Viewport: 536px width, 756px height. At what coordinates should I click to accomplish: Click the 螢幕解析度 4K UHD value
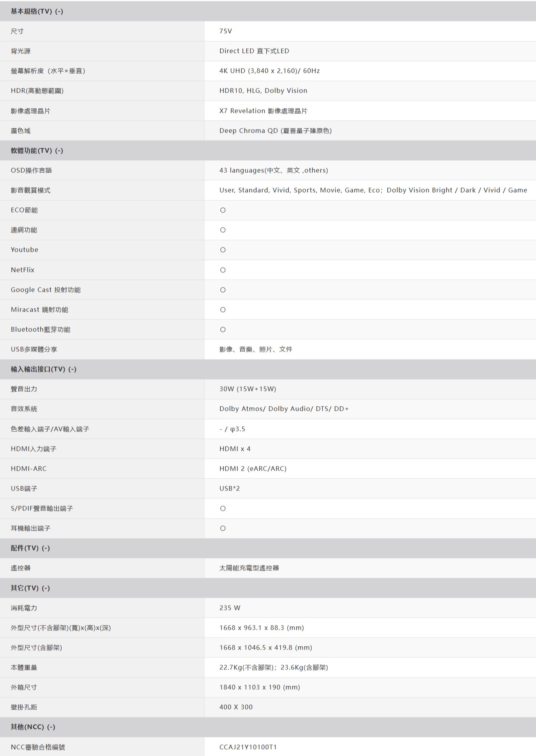coord(269,71)
